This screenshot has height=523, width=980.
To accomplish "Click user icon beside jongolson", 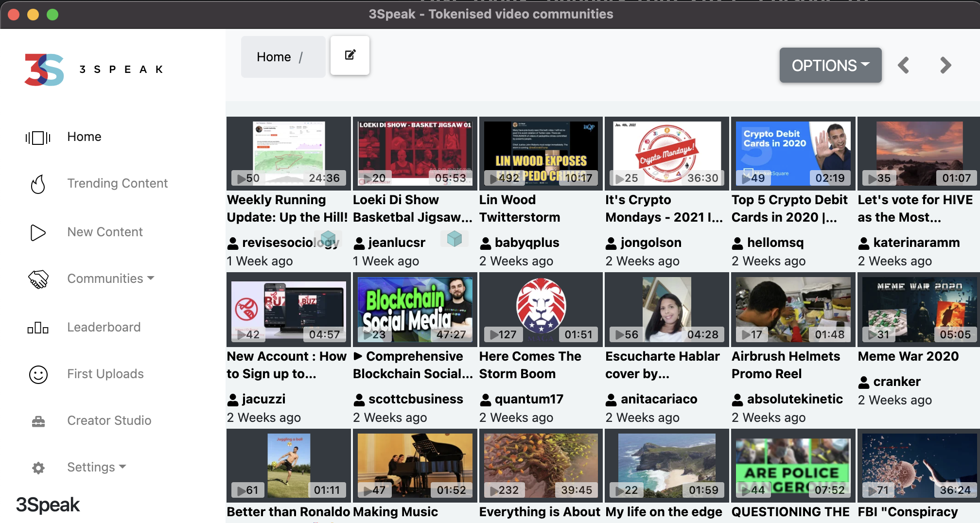I will pos(611,243).
